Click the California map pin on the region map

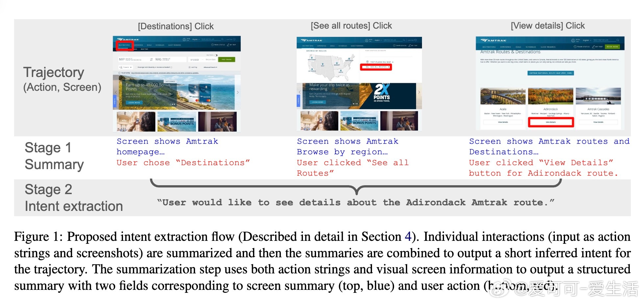coord(312,69)
